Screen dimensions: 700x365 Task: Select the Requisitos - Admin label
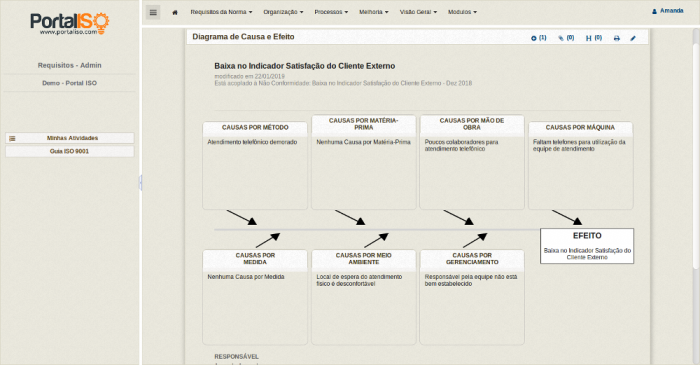click(70, 65)
